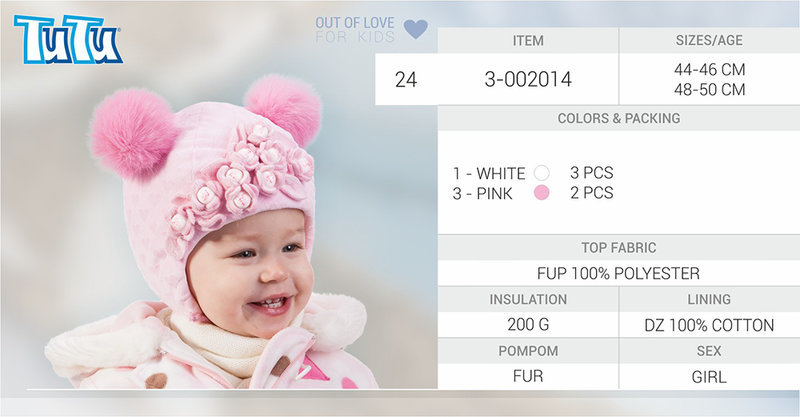Click the left pink fur pompom

click(132, 132)
